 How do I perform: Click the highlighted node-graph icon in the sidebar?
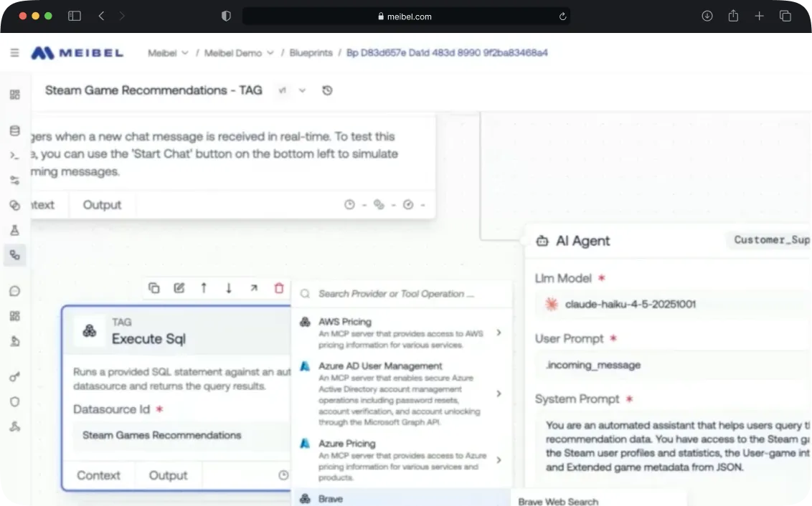(x=14, y=254)
